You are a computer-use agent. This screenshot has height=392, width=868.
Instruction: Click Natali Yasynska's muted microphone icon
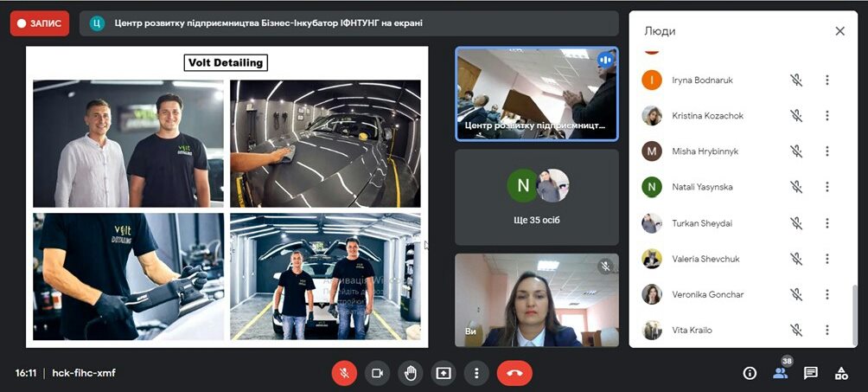tap(796, 187)
